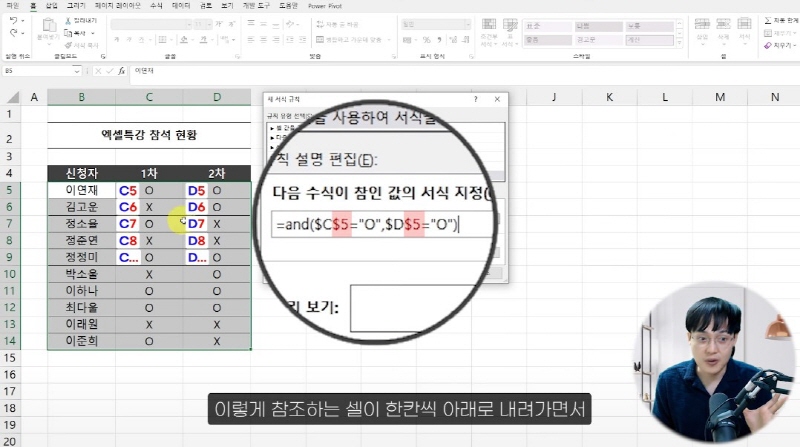Click the Undo arrow icon
This screenshot has height=447, width=800.
point(13,20)
